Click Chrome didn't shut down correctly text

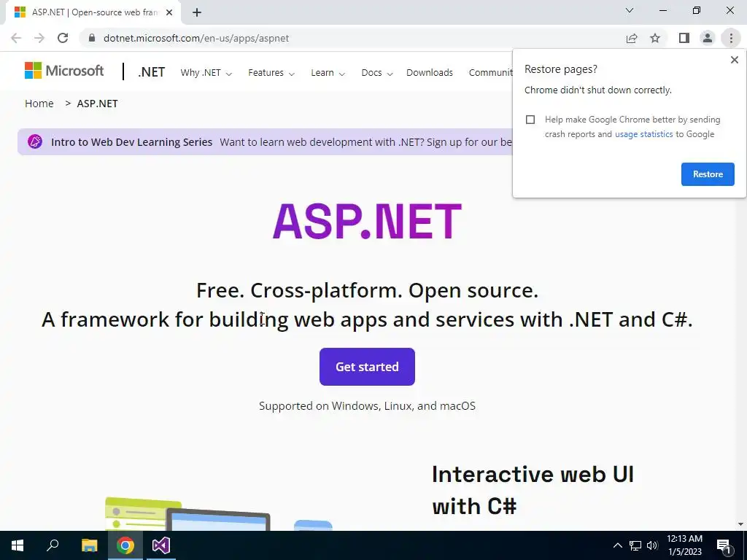[598, 90]
